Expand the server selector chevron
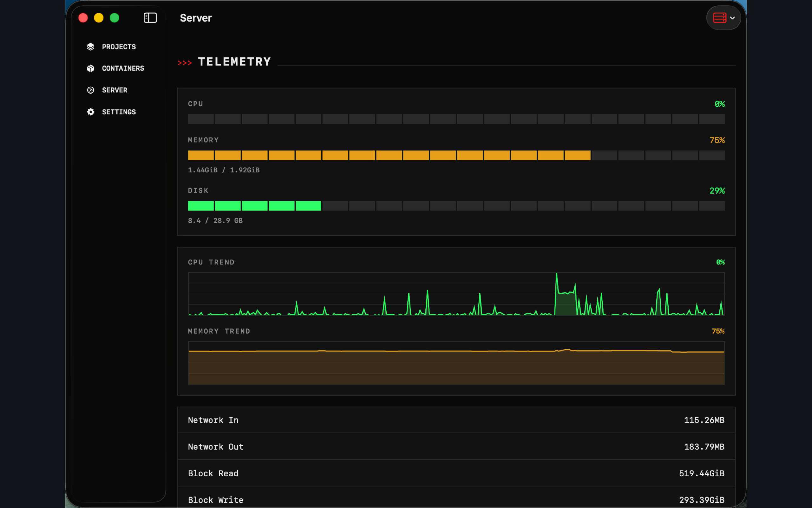The height and width of the screenshot is (508, 812). [x=732, y=18]
